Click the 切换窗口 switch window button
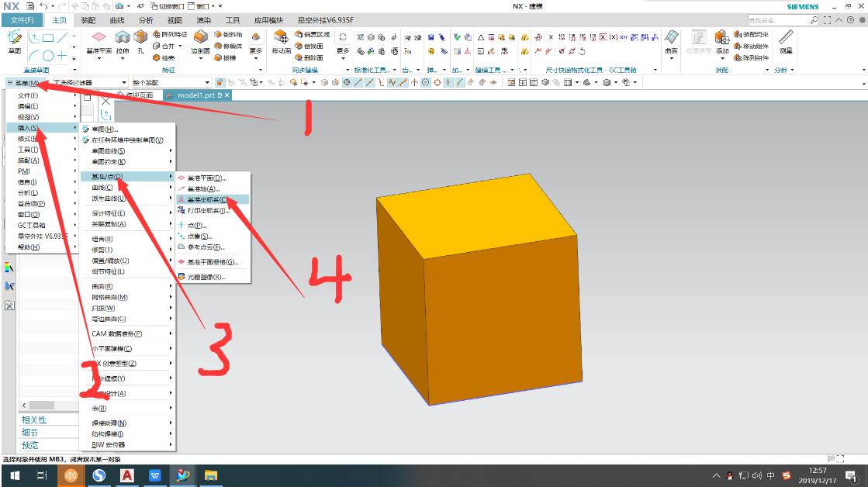This screenshot has height=487, width=868. 168,6
